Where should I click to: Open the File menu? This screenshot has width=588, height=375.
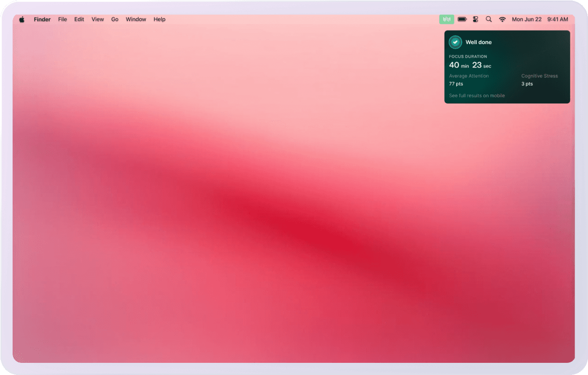[x=63, y=19]
